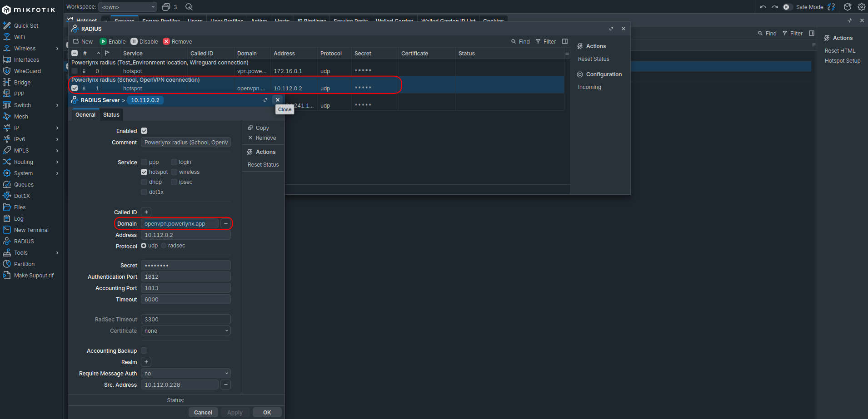Expand the Workspace selector dropdown
Screen dimensions: 868x419
[x=128, y=7]
